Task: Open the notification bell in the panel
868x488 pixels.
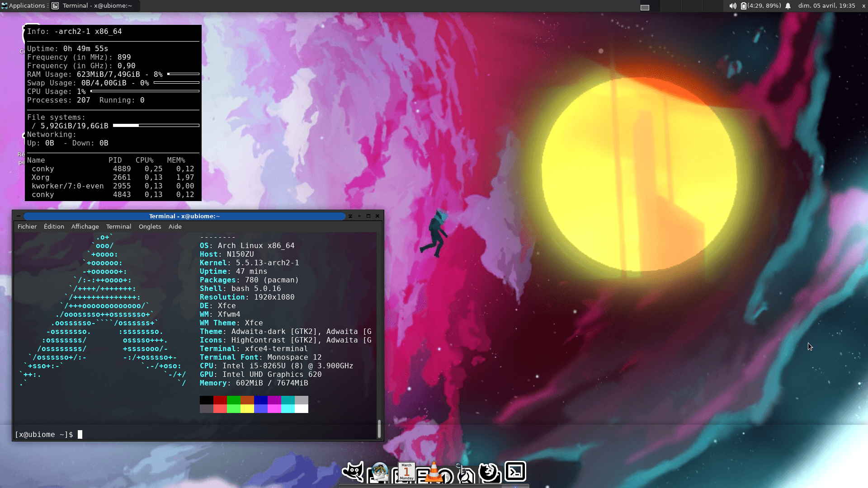Action: (x=788, y=6)
